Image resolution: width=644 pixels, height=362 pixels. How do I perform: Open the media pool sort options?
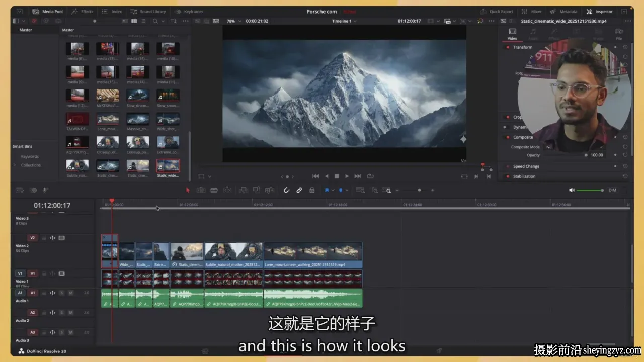tap(174, 21)
